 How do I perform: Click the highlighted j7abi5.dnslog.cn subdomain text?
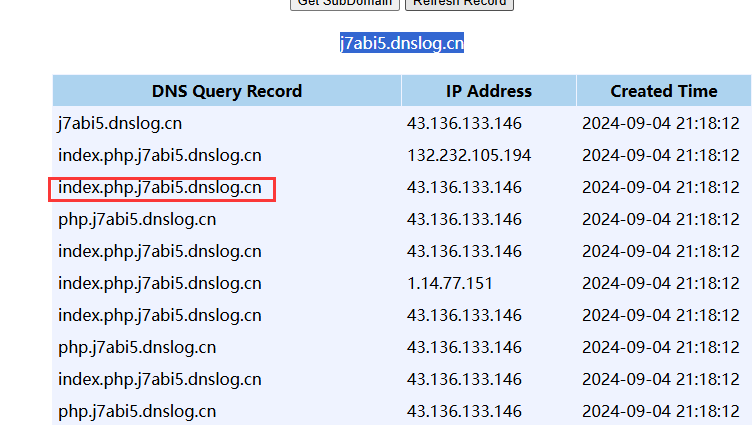[401, 43]
